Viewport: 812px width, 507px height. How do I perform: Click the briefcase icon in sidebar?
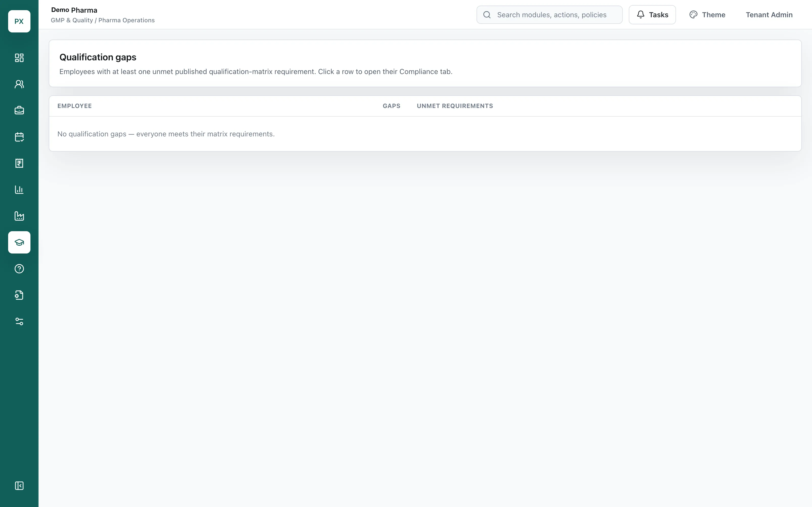pos(19,110)
